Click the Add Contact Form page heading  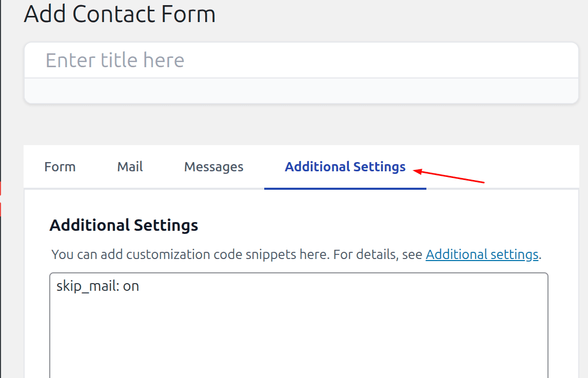pos(119,14)
